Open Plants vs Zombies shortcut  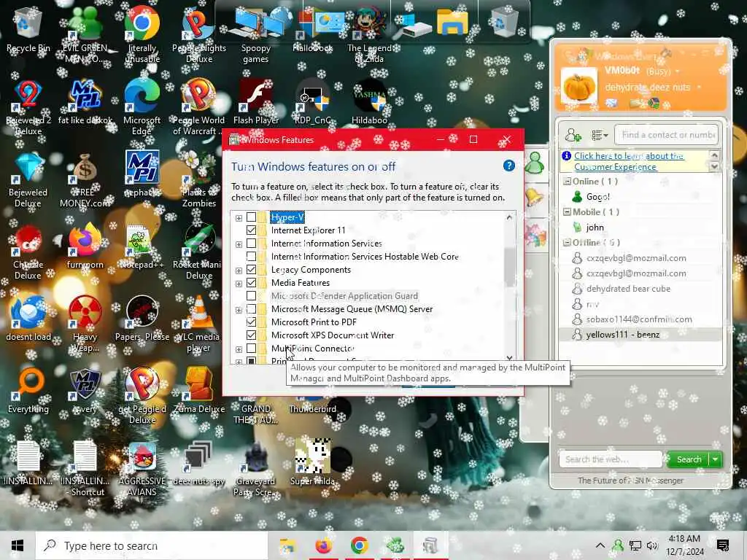tap(198, 179)
